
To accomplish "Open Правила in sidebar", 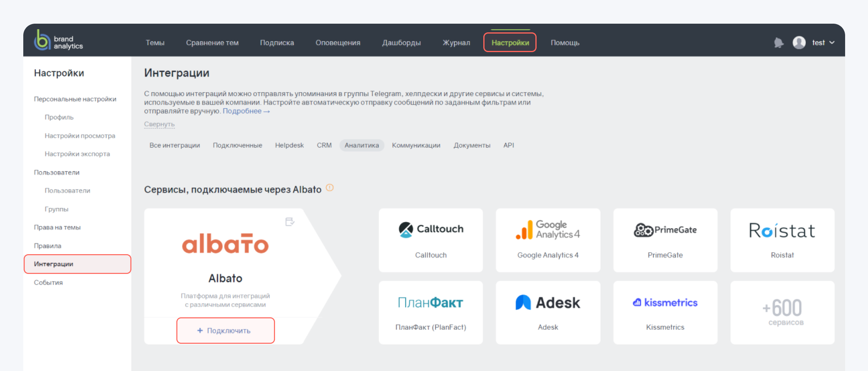I will [48, 246].
